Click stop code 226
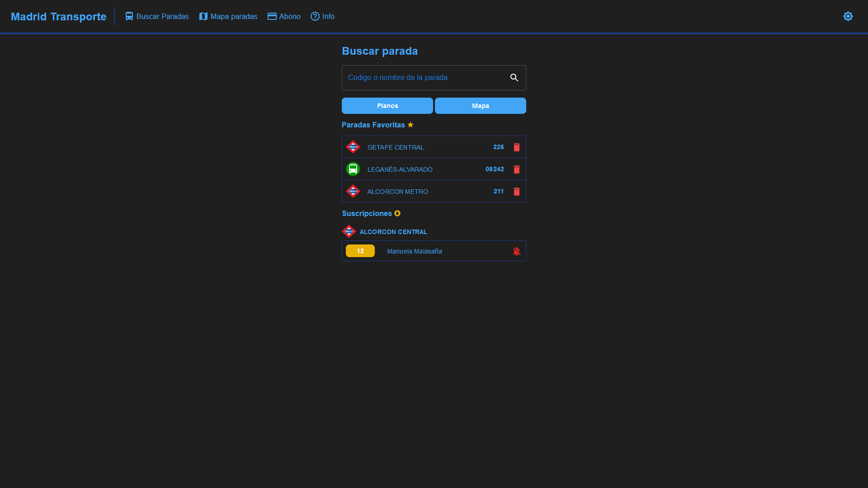The height and width of the screenshot is (488, 868). pos(498,147)
